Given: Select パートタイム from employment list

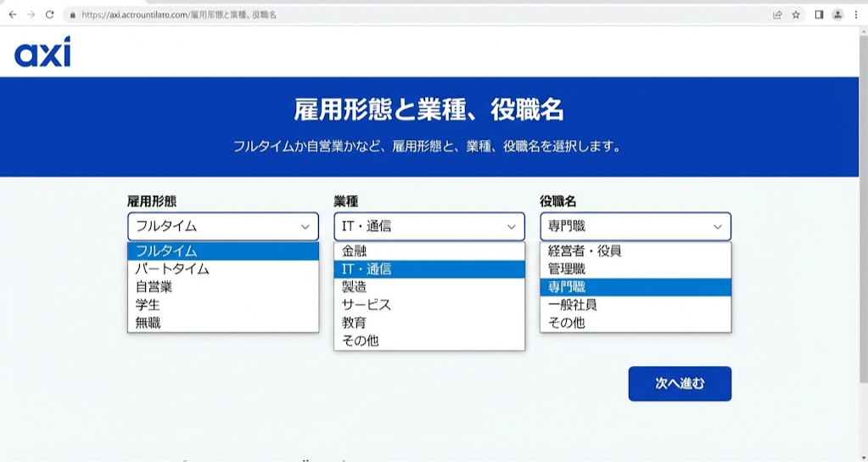Looking at the screenshot, I should [172, 269].
